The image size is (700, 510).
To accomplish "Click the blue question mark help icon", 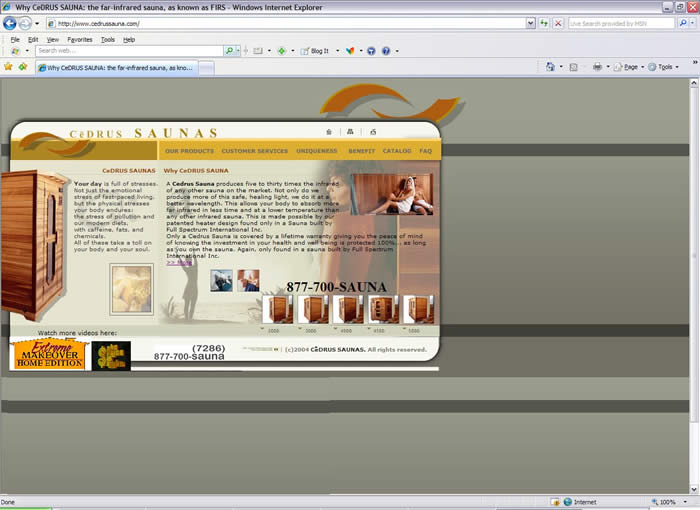I will click(x=386, y=51).
